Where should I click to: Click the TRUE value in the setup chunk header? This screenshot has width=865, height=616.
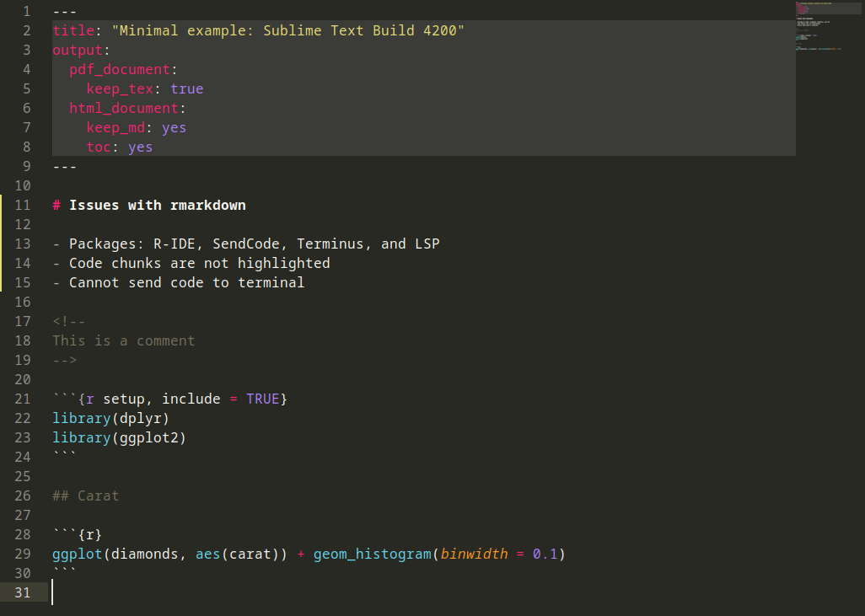pyautogui.click(x=262, y=399)
